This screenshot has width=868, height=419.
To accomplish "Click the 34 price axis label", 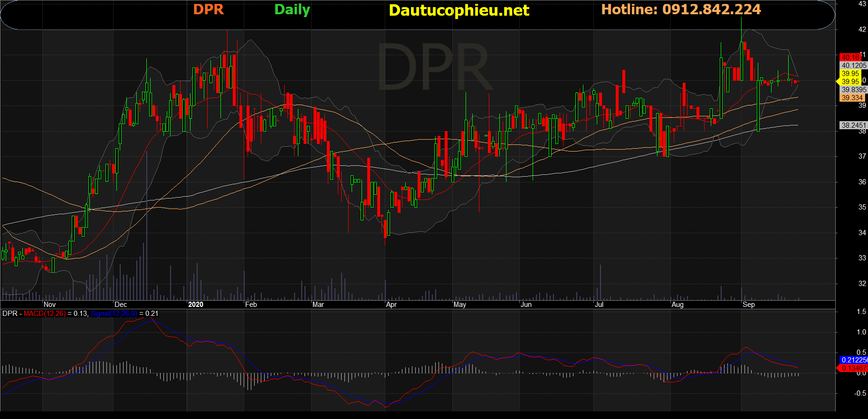I will (x=862, y=233).
